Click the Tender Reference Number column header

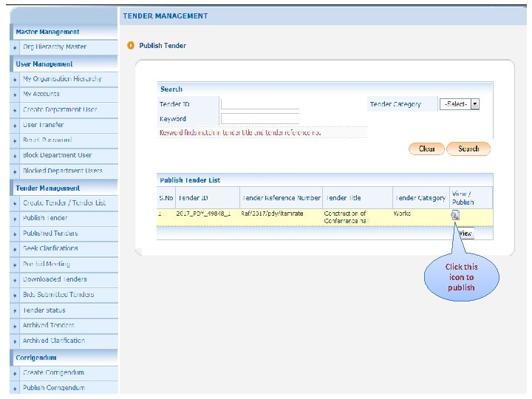click(282, 198)
